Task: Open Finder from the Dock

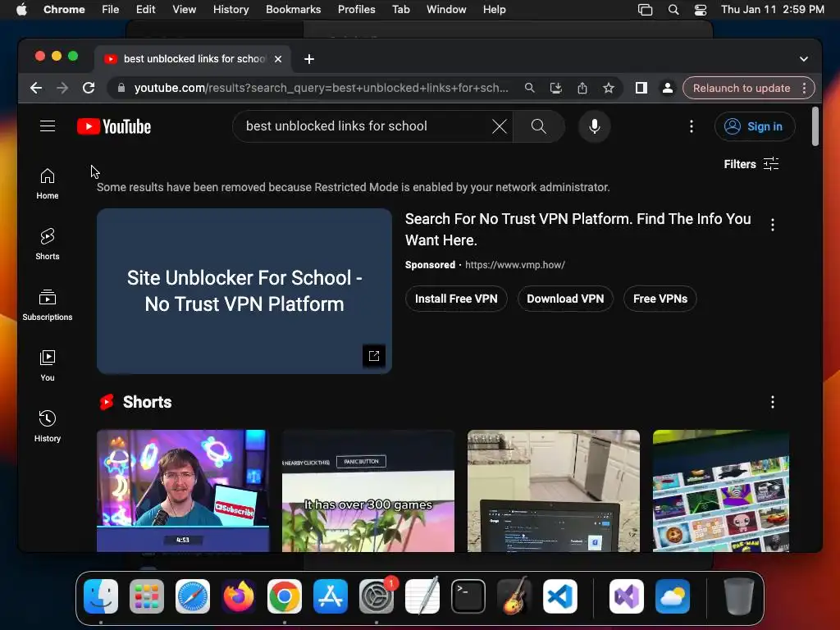Action: tap(101, 596)
